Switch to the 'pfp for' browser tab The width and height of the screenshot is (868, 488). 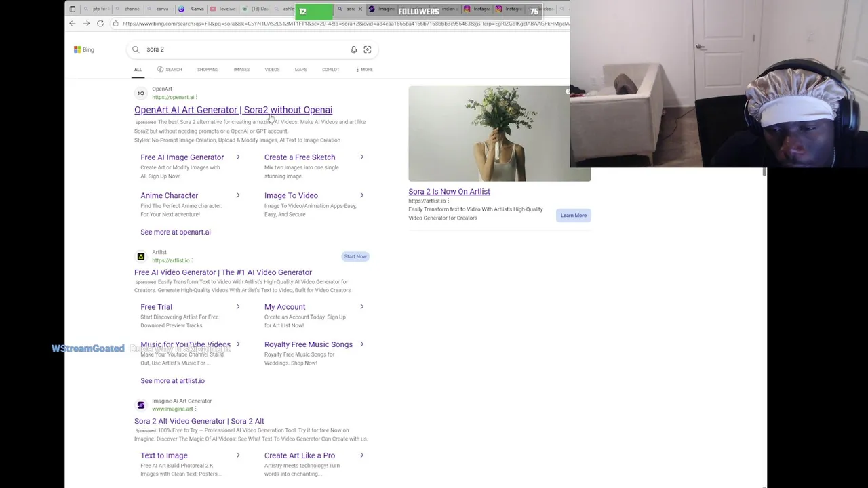click(95, 9)
